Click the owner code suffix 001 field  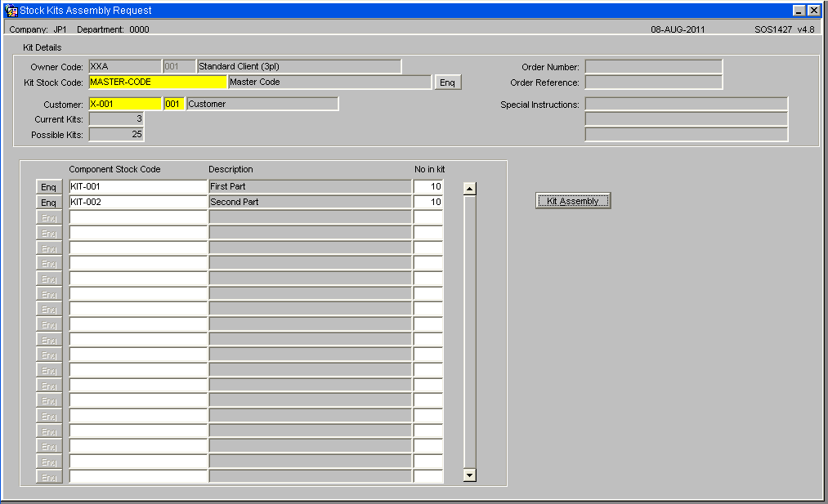coord(179,66)
